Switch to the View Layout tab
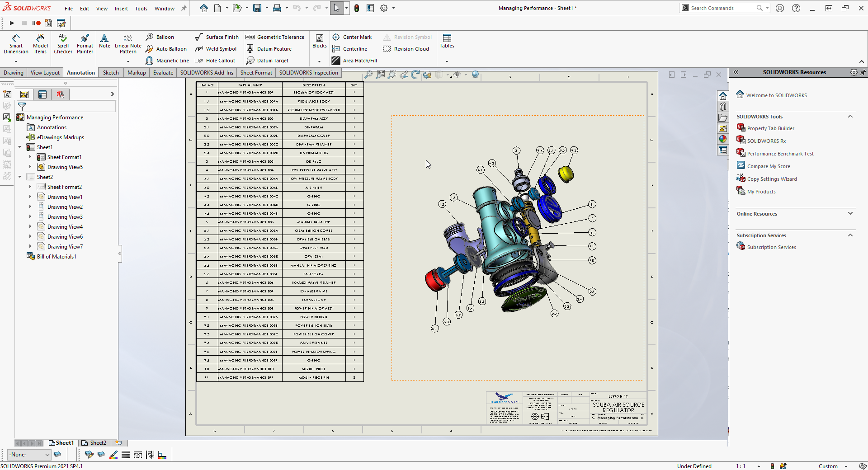This screenshot has width=868, height=470. (x=45, y=73)
